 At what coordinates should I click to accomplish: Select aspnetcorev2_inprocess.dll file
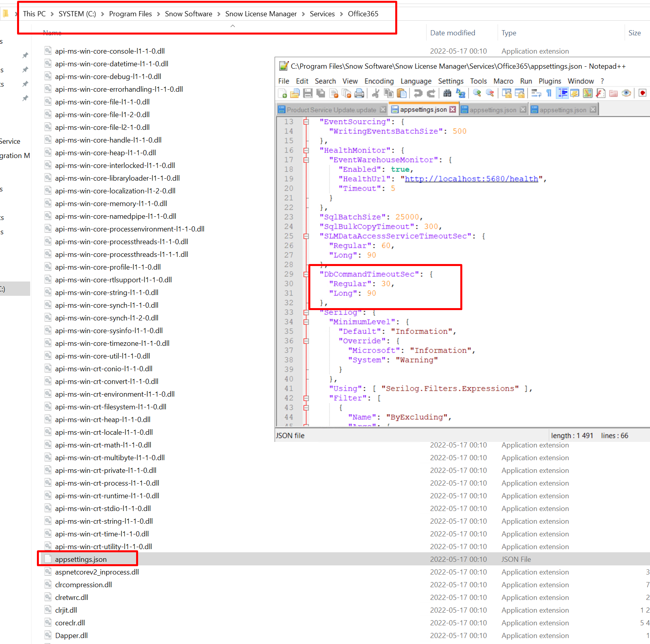(x=97, y=572)
